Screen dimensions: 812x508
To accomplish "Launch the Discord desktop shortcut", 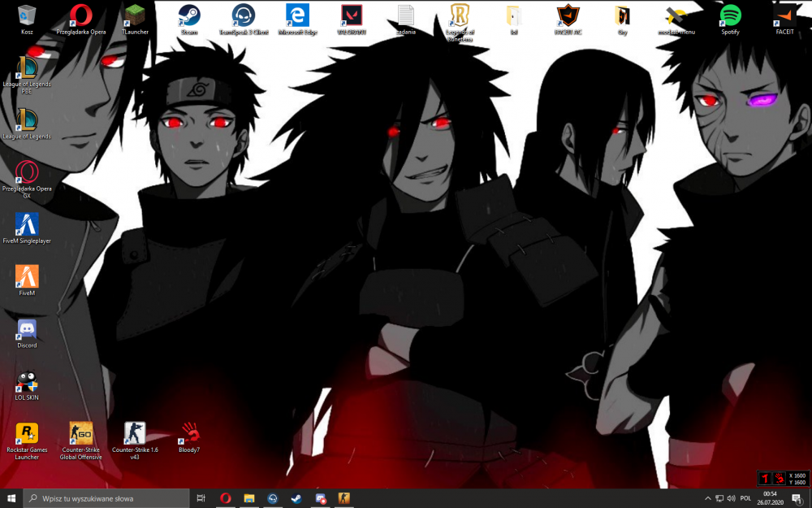I will [x=27, y=332].
